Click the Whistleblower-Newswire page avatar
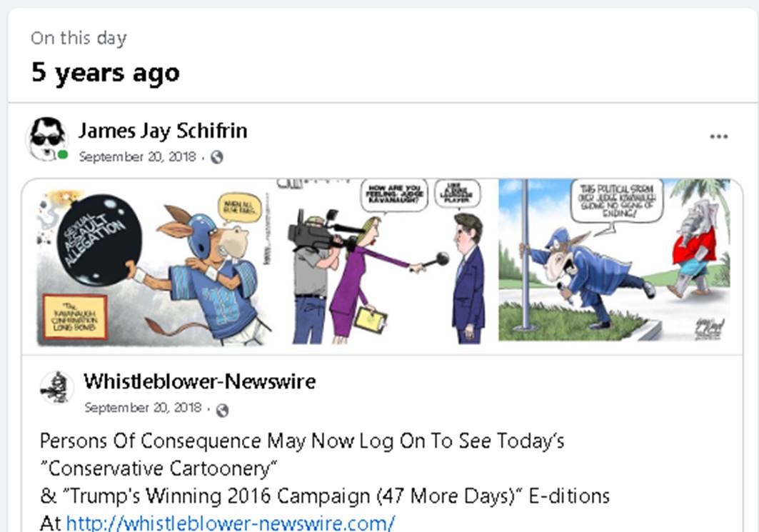 click(56, 388)
